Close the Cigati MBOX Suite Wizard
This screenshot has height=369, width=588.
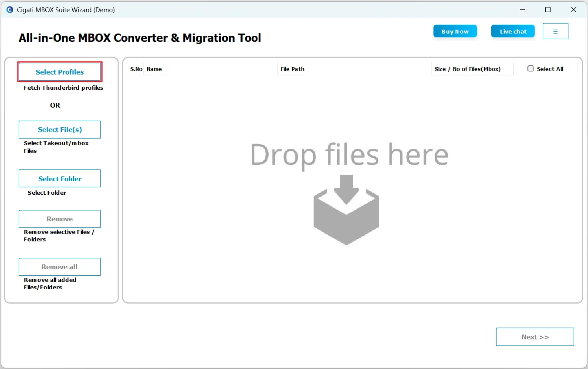(574, 10)
